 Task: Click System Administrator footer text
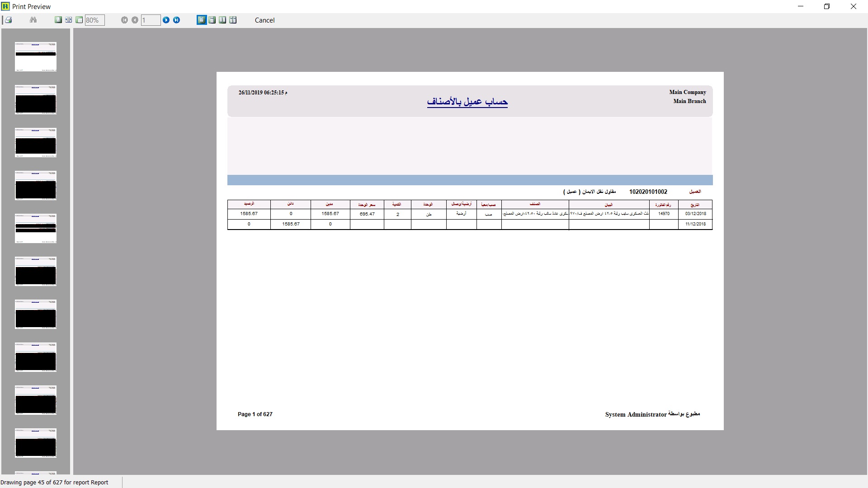[x=636, y=415]
